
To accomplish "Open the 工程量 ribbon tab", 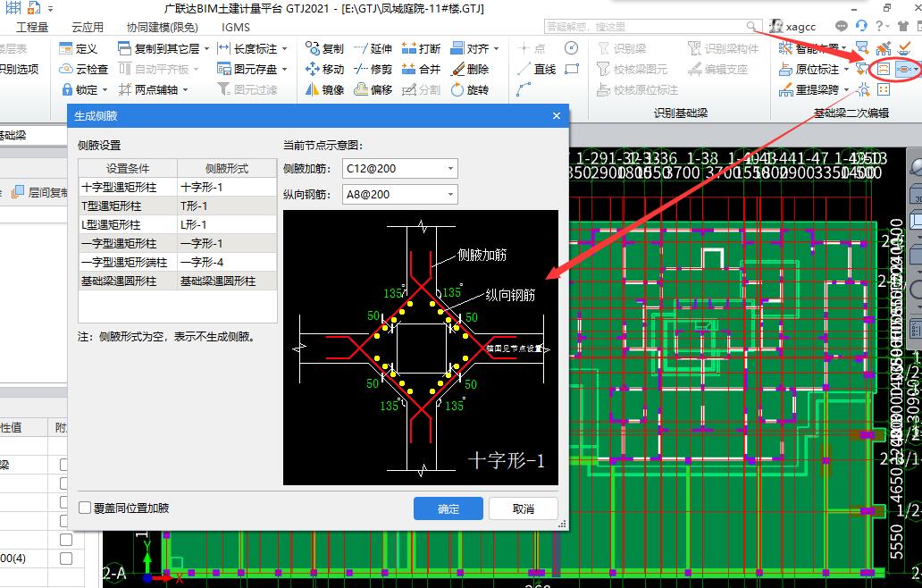I will tap(32, 27).
